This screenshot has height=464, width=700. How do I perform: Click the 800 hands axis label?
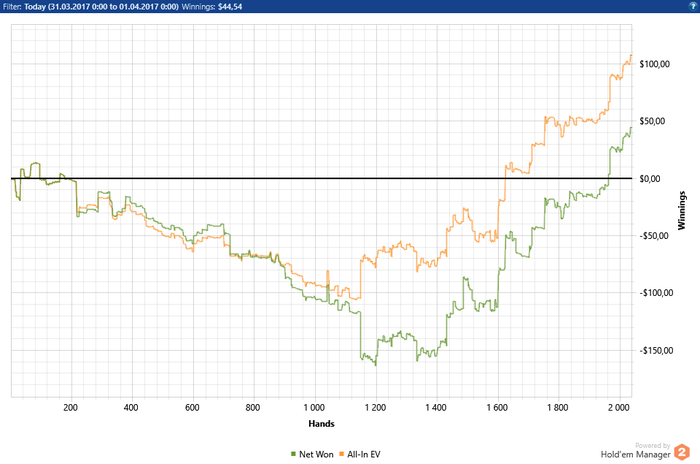253,407
